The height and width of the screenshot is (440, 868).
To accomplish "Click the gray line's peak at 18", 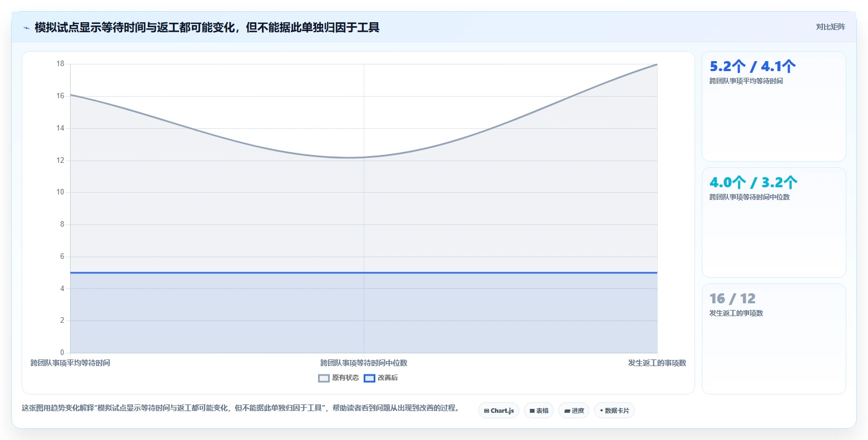I will coord(657,64).
